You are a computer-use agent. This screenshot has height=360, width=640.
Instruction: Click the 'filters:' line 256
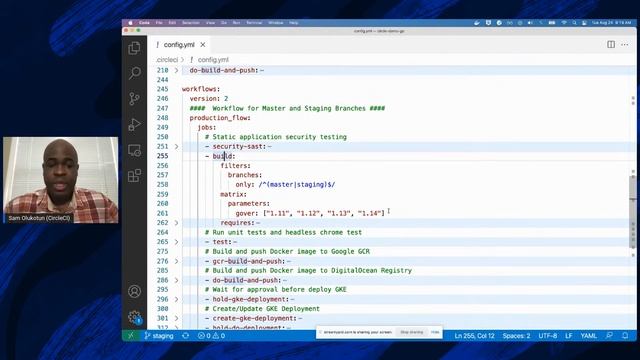pyautogui.click(x=236, y=166)
